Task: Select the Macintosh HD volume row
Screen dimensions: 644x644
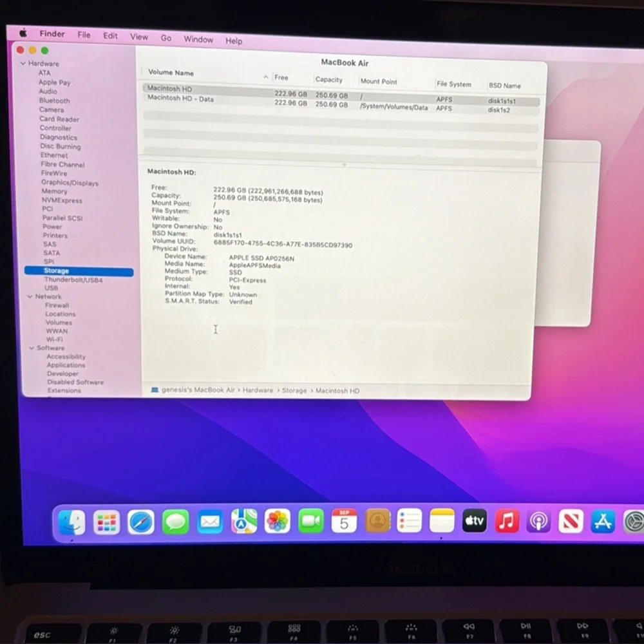Action: point(341,95)
